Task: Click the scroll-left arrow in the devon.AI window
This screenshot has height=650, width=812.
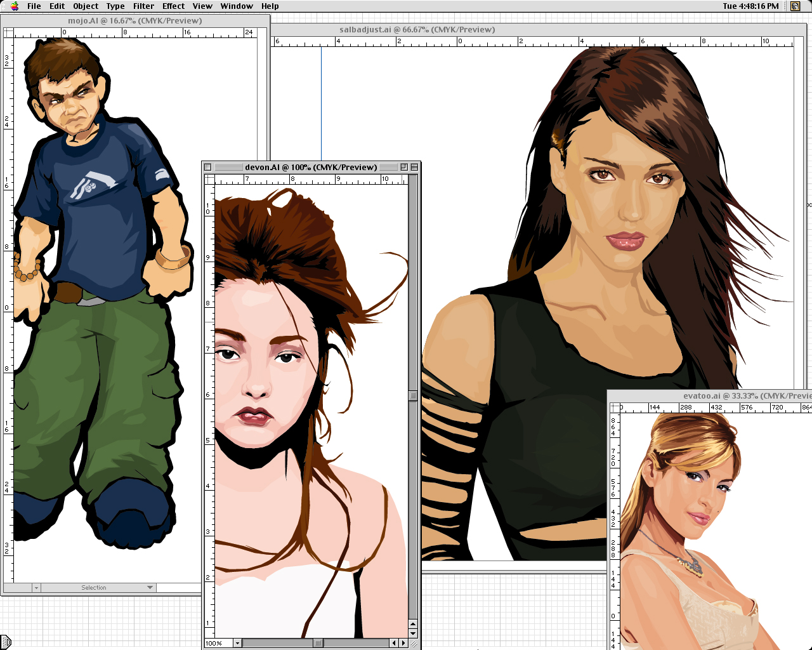Action: click(394, 643)
